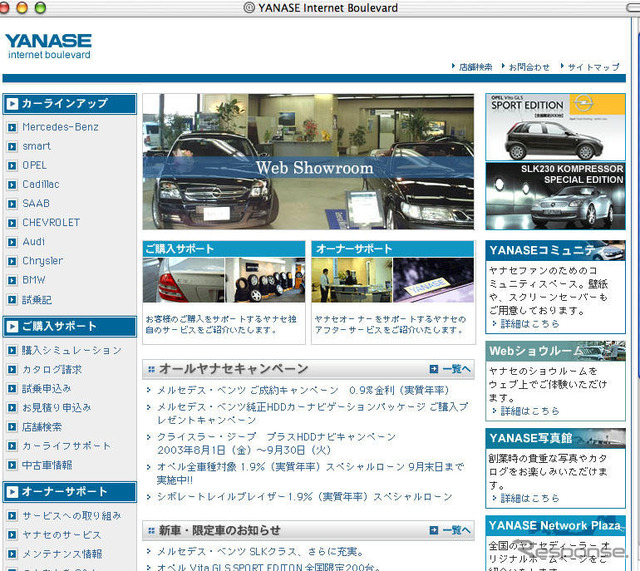Click arrow icon beside Mercedes-Benz
Image resolution: width=640 pixels, height=571 pixels.
[12, 128]
